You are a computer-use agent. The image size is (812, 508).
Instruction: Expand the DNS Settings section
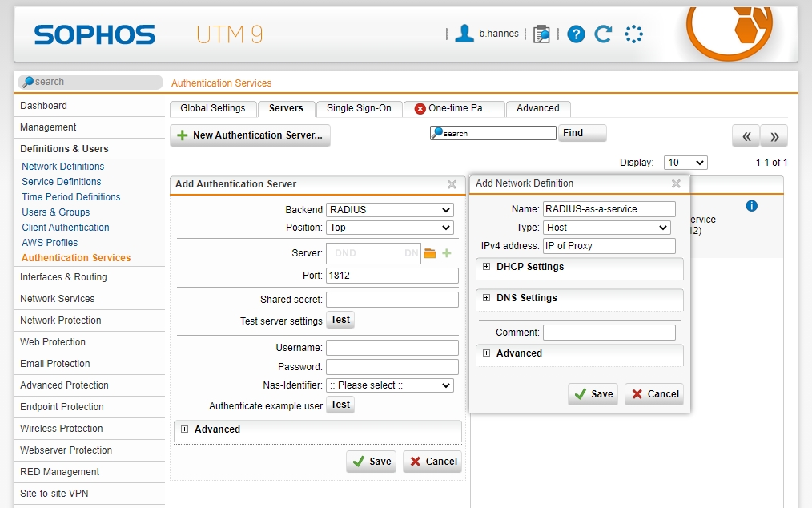click(486, 298)
